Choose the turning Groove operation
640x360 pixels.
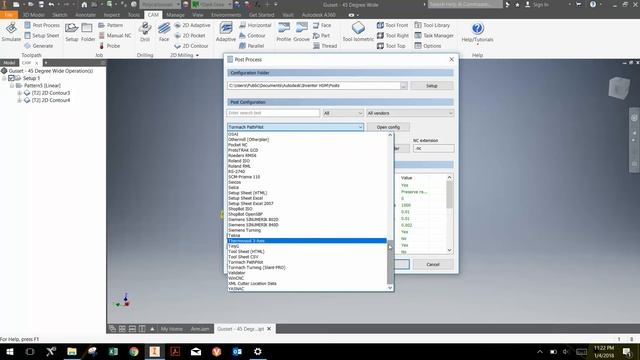pyautogui.click(x=301, y=32)
